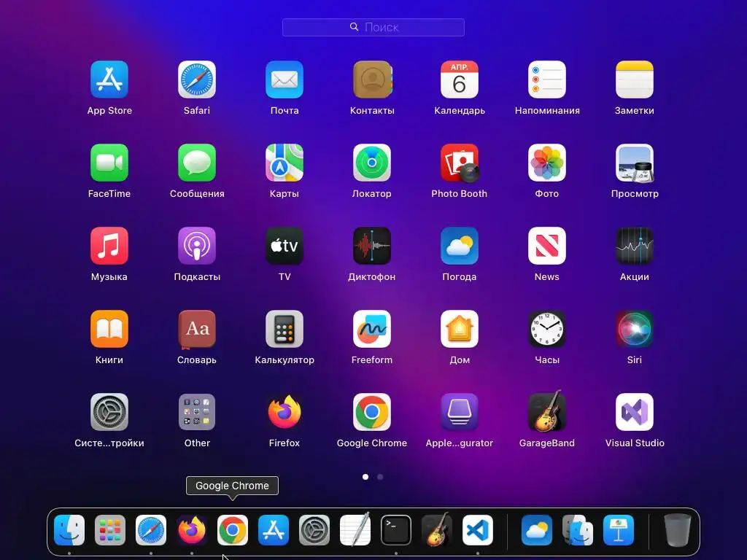This screenshot has height=560, width=747.
Task: Launch Apple Configurator
Action: [x=460, y=412]
